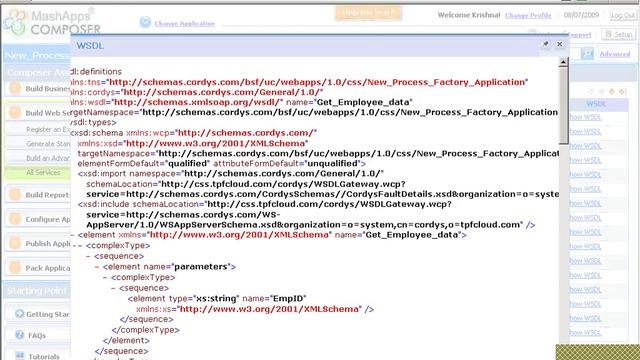Image resolution: width=640 pixels, height=360 pixels.
Task: Click the Build Business orange icon
Action: coord(15,88)
